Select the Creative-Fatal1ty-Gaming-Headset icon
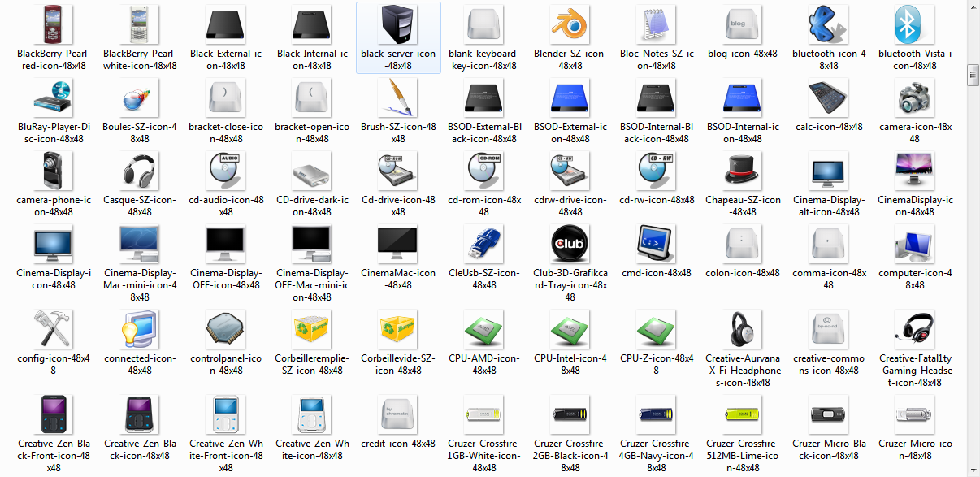 click(x=915, y=329)
